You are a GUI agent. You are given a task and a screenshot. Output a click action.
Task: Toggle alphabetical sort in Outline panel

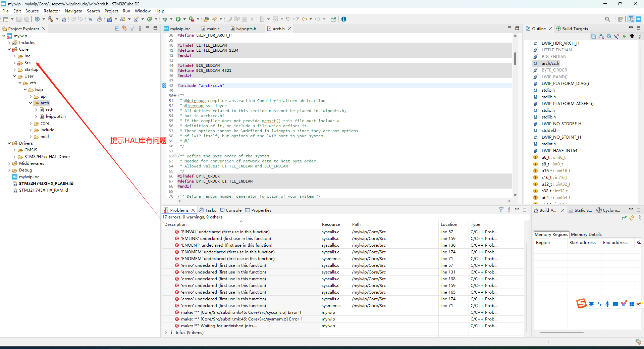point(601,36)
